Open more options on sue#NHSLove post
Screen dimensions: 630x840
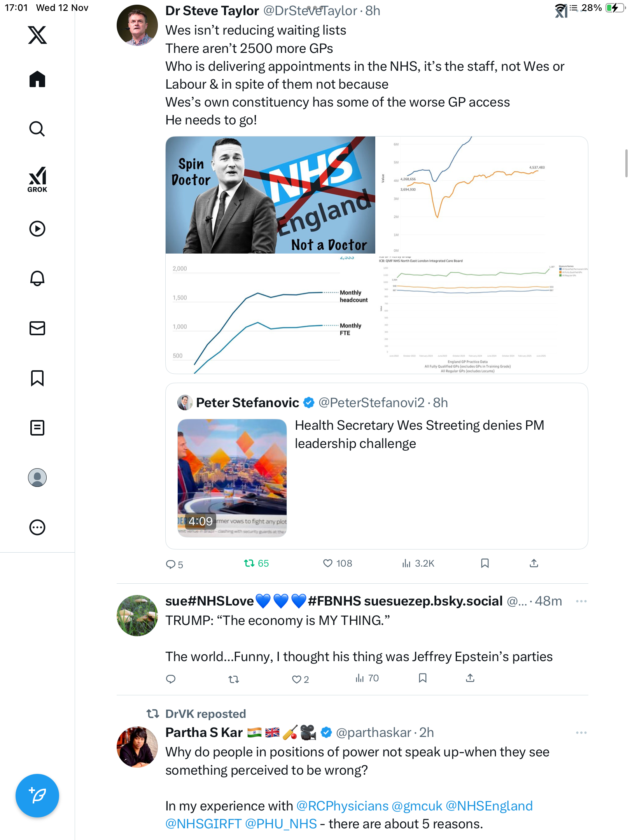coord(581,601)
